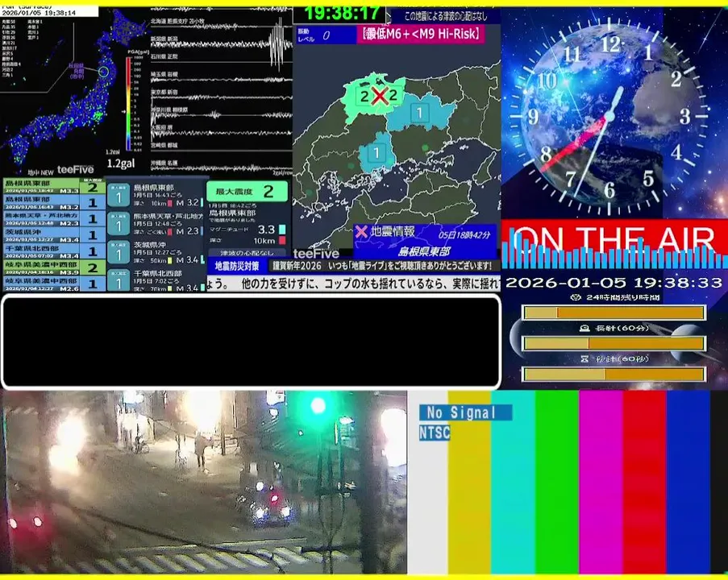Click the 振動レベル 0 blue box
Viewport: 728px width, 580px height.
tap(326, 35)
